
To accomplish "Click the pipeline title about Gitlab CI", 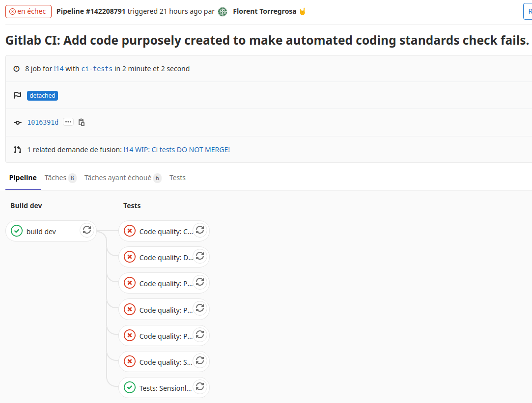I will pyautogui.click(x=267, y=40).
